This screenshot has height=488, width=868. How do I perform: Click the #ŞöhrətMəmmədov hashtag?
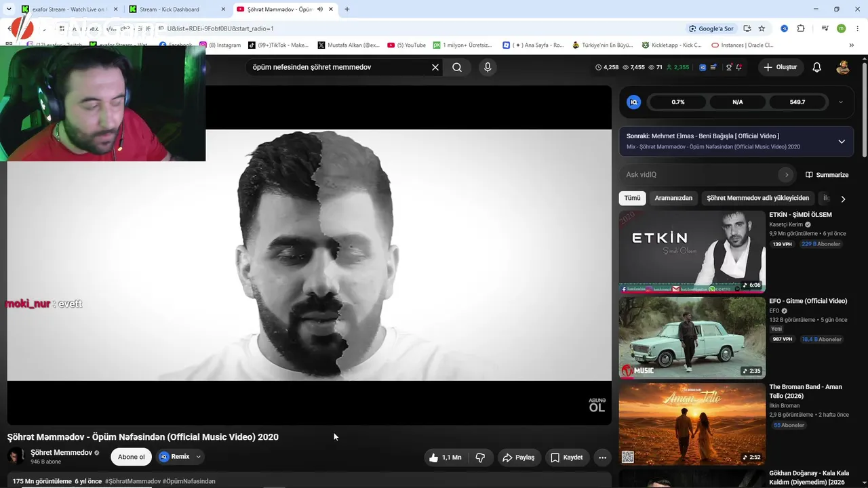(x=133, y=481)
